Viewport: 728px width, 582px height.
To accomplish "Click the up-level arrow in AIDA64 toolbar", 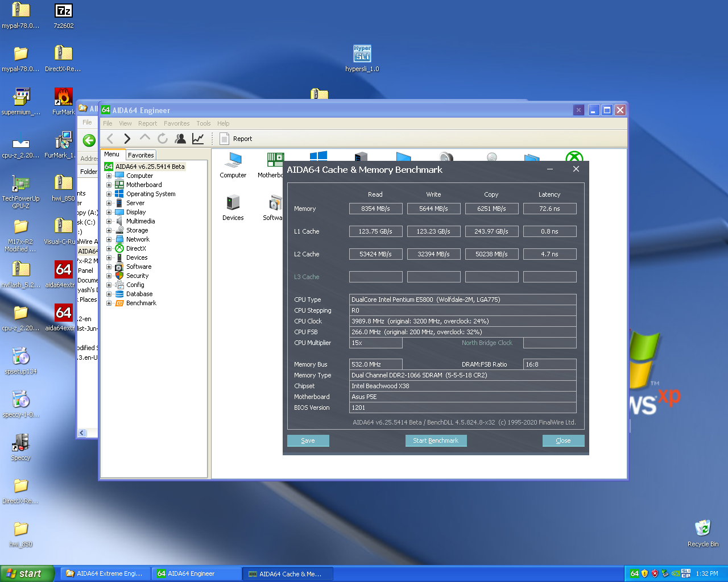I will [145, 138].
